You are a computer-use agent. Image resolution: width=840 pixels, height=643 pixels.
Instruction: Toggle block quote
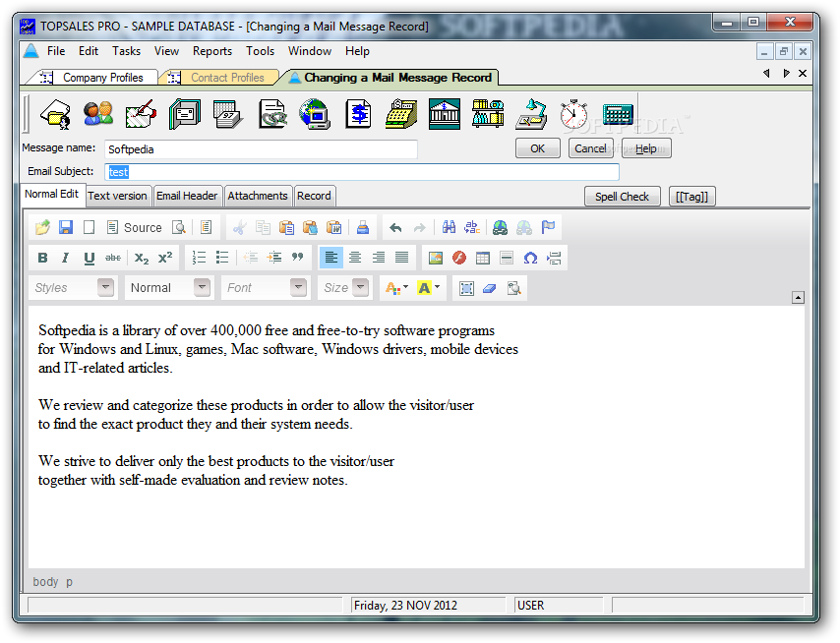click(297, 258)
